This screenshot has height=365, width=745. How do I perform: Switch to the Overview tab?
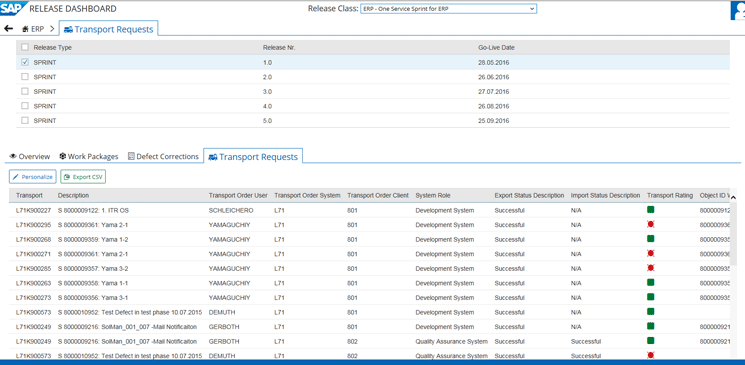(29, 156)
